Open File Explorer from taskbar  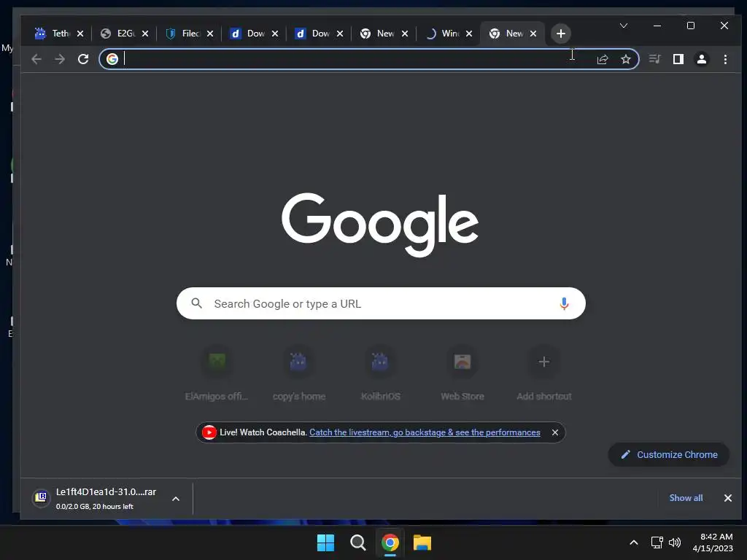(x=422, y=542)
